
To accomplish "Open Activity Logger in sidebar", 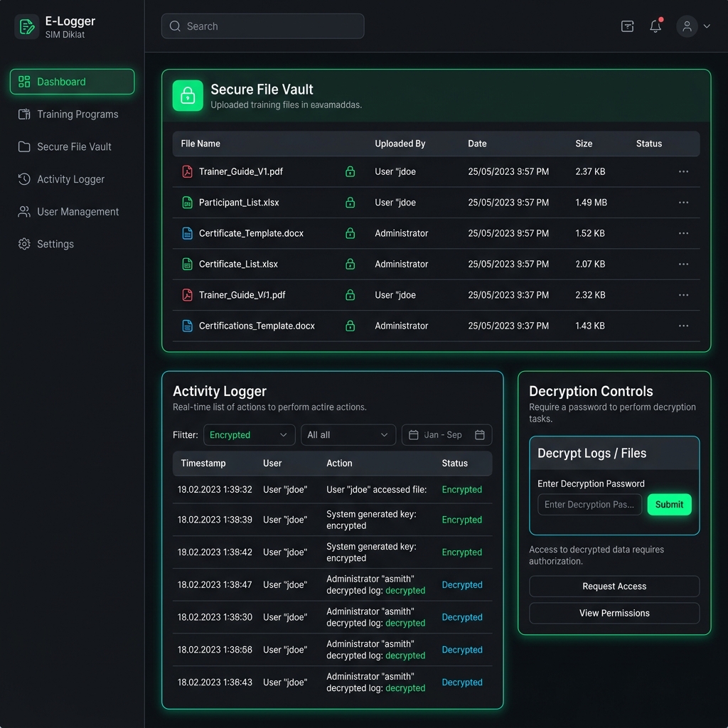I will (72, 179).
